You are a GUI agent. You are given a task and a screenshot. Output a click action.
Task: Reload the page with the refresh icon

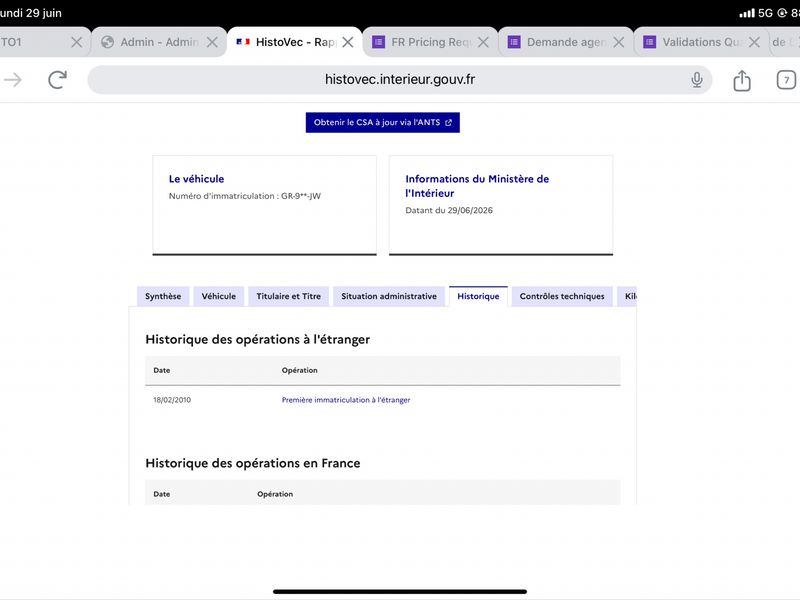coord(57,80)
